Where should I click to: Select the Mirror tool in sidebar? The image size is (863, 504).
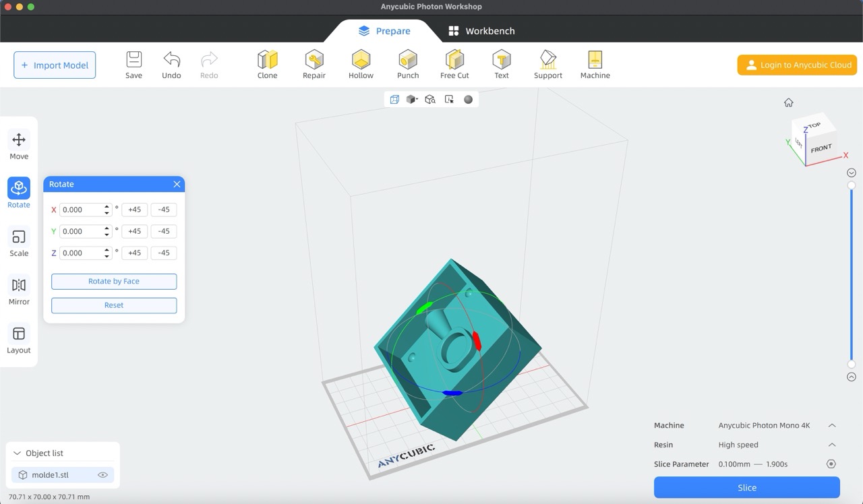(x=19, y=291)
